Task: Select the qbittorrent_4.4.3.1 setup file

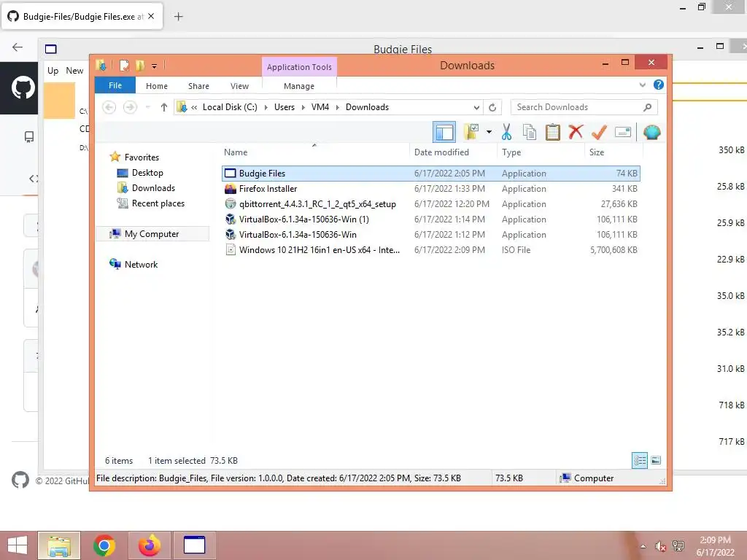Action: (x=430, y=204)
